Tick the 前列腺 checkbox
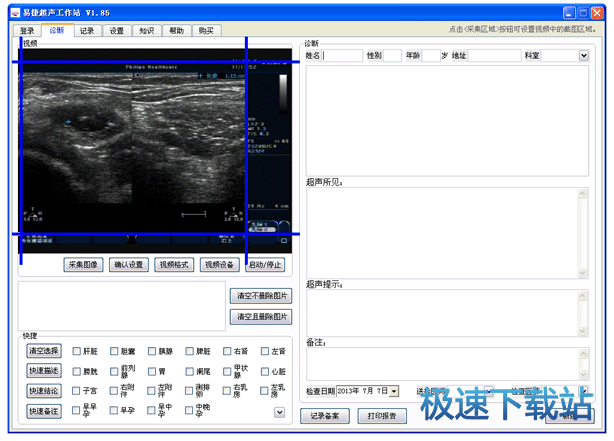 [114, 371]
